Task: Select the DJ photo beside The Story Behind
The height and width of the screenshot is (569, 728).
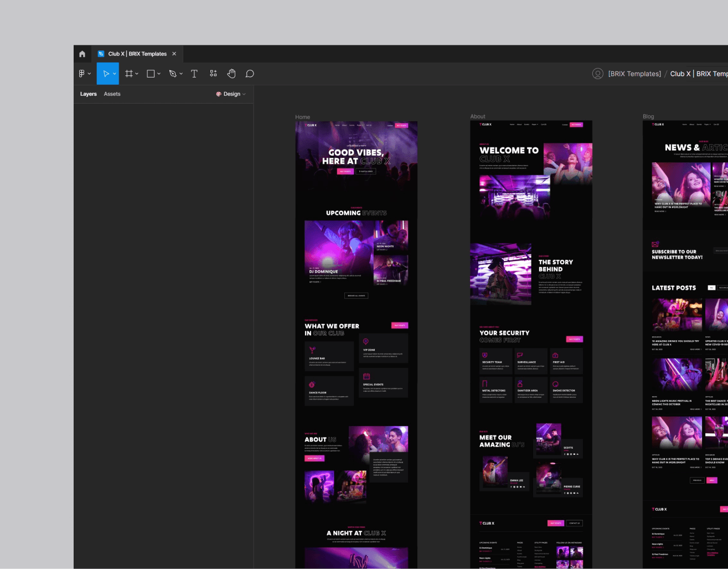Action: pos(500,274)
